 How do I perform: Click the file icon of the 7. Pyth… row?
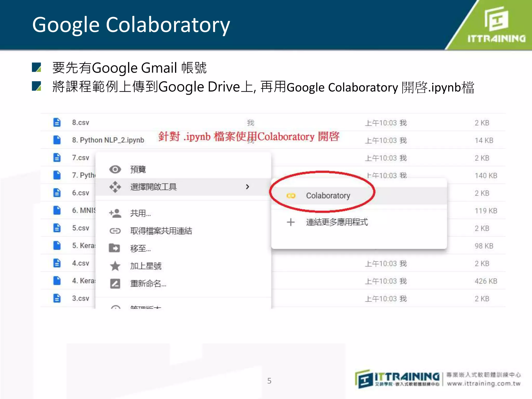pos(57,175)
